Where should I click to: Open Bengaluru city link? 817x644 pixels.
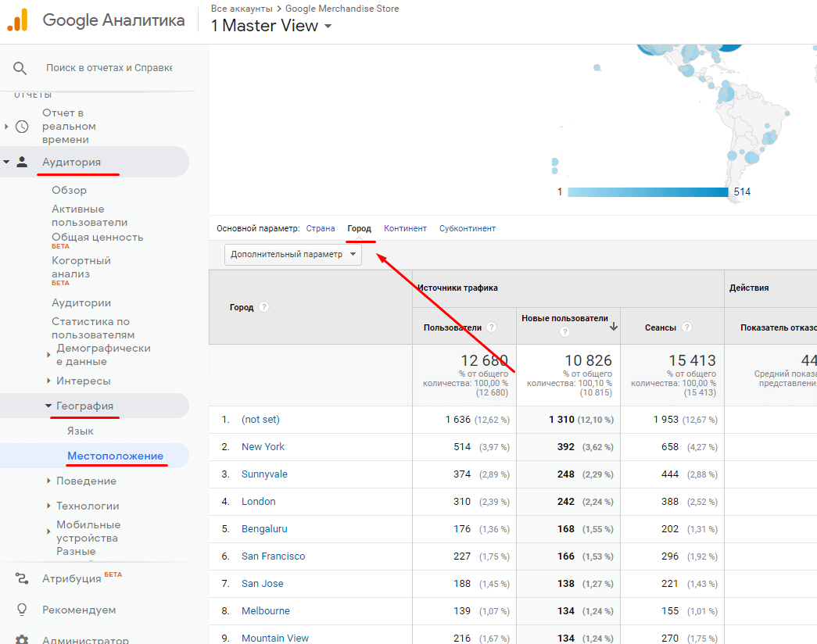(264, 529)
